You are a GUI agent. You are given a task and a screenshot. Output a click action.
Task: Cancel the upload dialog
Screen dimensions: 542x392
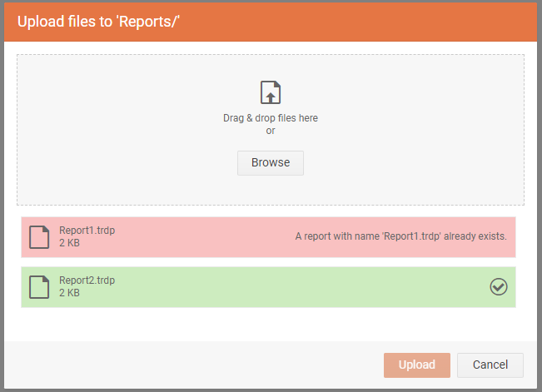pos(490,365)
